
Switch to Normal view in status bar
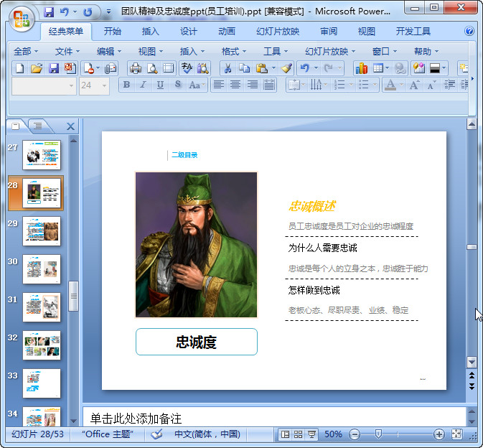tap(285, 434)
